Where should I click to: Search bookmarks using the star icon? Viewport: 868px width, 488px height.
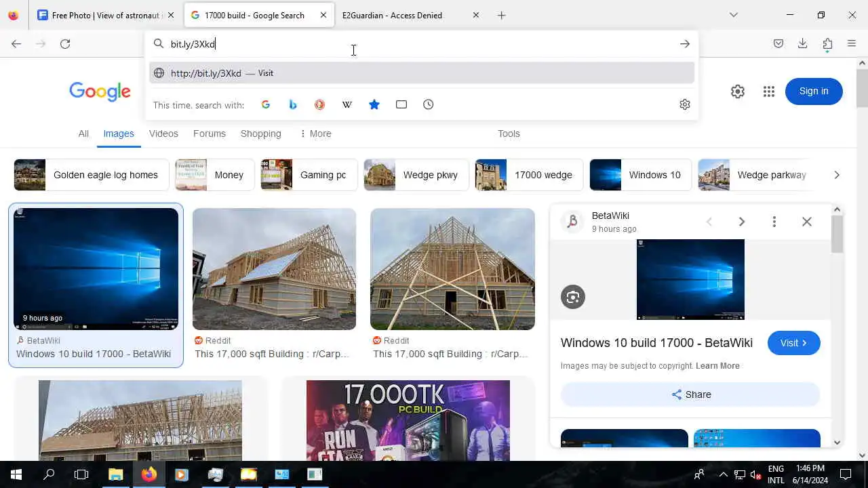(374, 104)
